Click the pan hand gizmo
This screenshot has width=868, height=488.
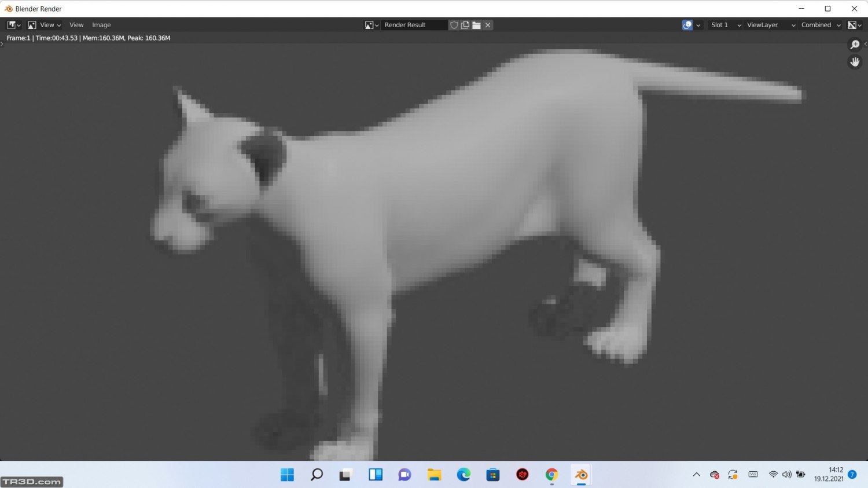click(x=855, y=62)
